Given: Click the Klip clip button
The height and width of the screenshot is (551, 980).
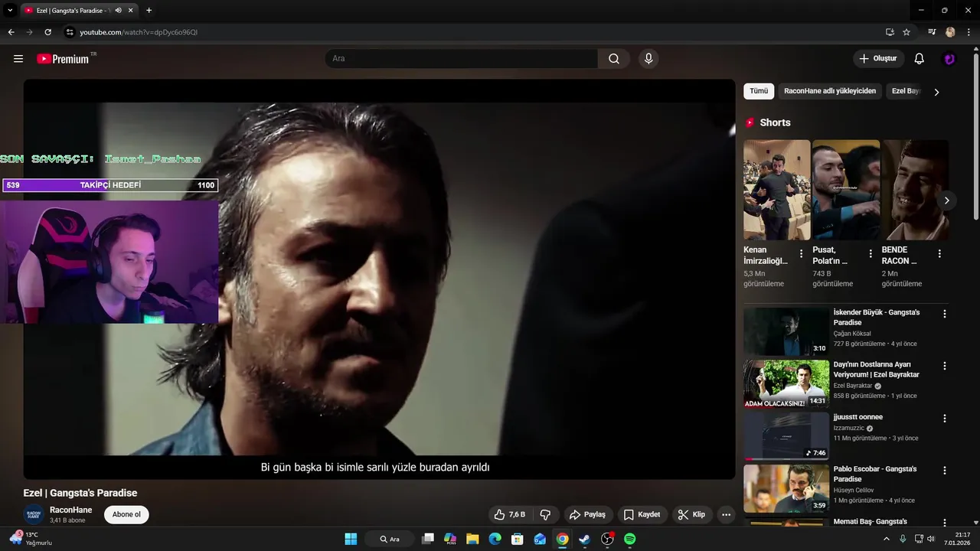Looking at the screenshot, I should tap(691, 514).
